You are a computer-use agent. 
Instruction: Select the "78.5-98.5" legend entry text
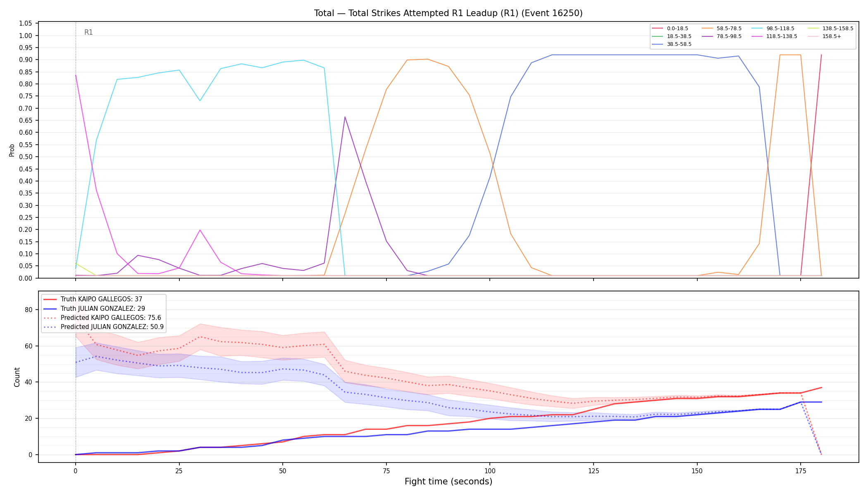tap(729, 36)
